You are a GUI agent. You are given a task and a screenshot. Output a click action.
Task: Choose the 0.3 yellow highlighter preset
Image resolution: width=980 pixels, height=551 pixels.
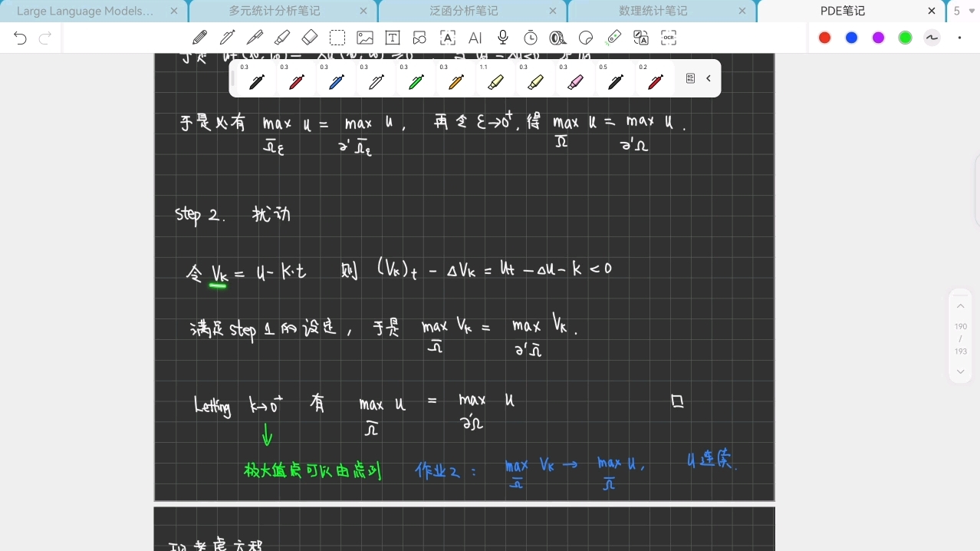point(535,79)
